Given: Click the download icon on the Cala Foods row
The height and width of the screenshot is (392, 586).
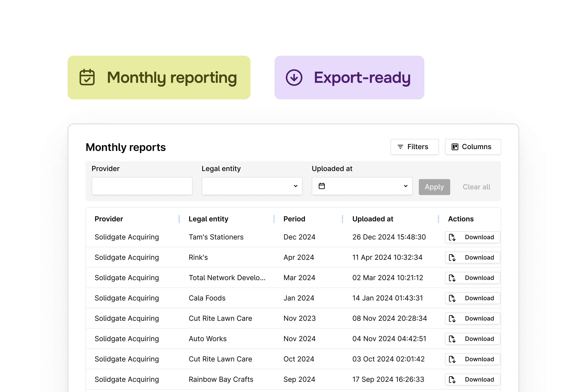Looking at the screenshot, I should [453, 298].
